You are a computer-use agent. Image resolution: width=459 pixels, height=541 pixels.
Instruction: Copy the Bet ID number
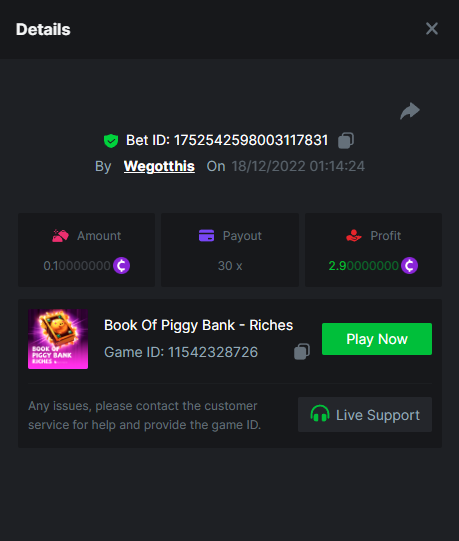(346, 140)
